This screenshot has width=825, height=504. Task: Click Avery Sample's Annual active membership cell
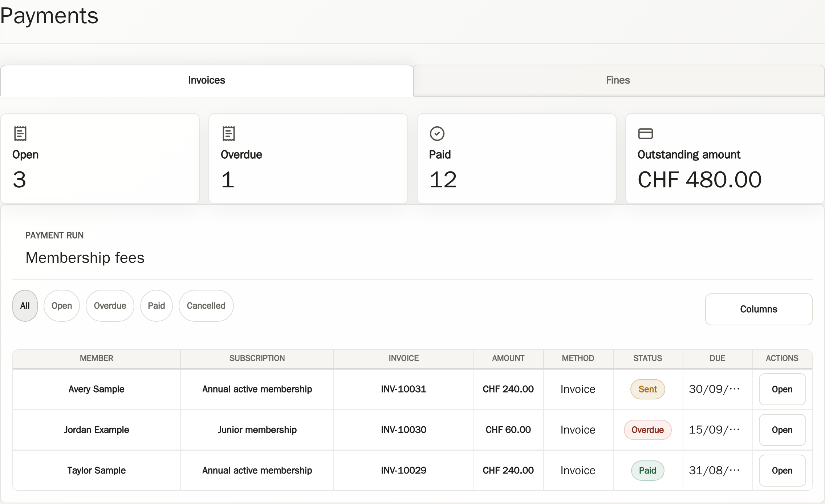(x=257, y=389)
